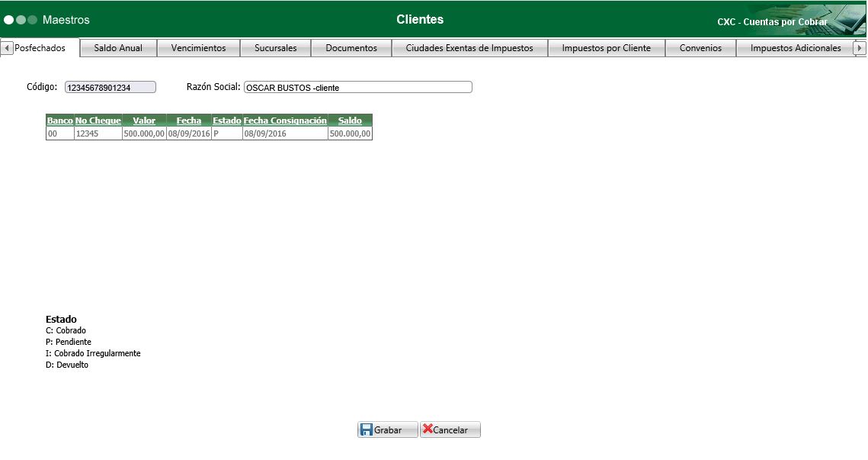Sort by No Cheque column header

coord(98,121)
